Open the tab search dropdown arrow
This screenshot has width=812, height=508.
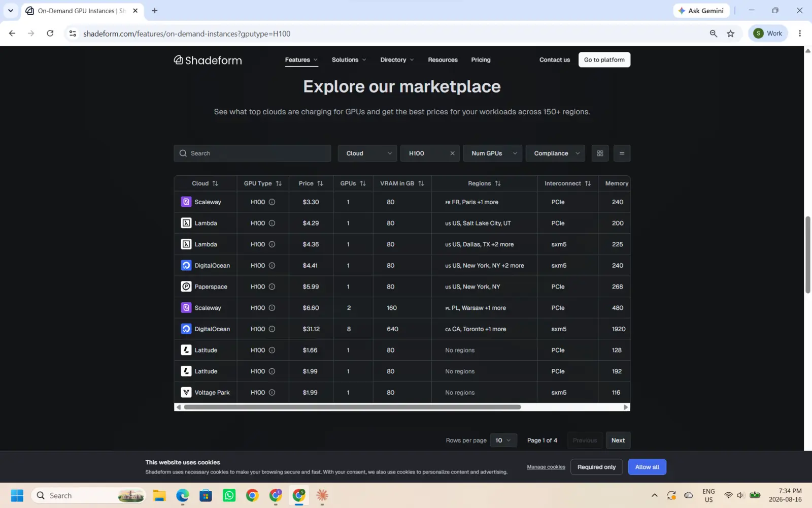(x=10, y=11)
